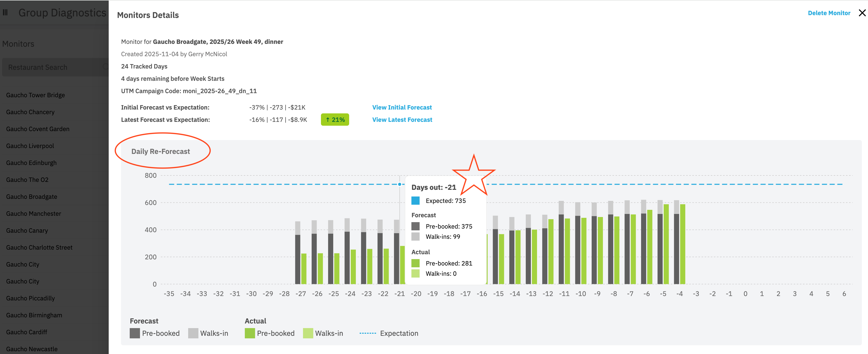Toggle Actual Pre-booked green legend swatch
Image resolution: width=868 pixels, height=354 pixels.
(x=250, y=333)
